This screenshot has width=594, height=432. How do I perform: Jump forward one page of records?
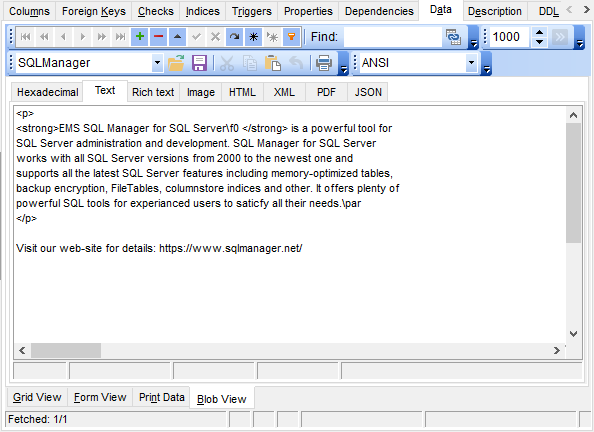[x=102, y=37]
